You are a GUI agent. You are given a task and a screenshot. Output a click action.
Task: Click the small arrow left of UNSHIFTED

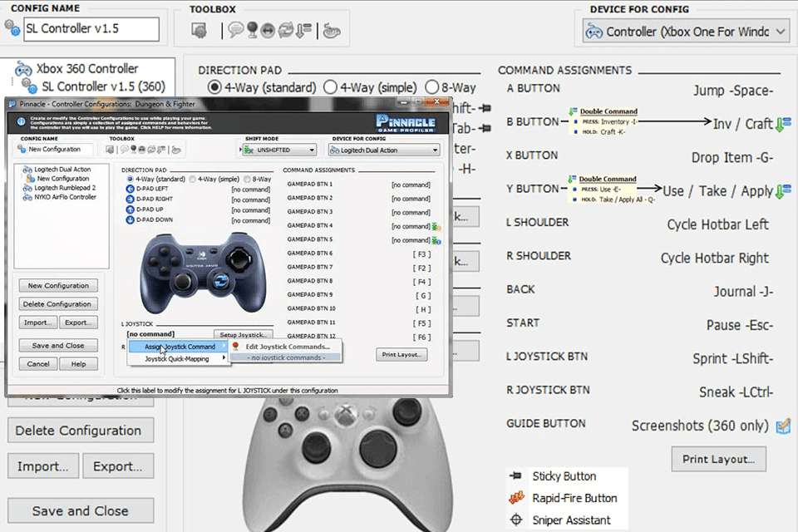(240, 150)
